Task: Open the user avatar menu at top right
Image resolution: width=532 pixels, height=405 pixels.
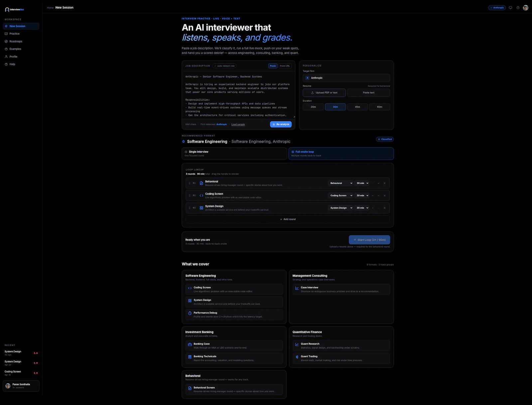Action: coord(526,8)
